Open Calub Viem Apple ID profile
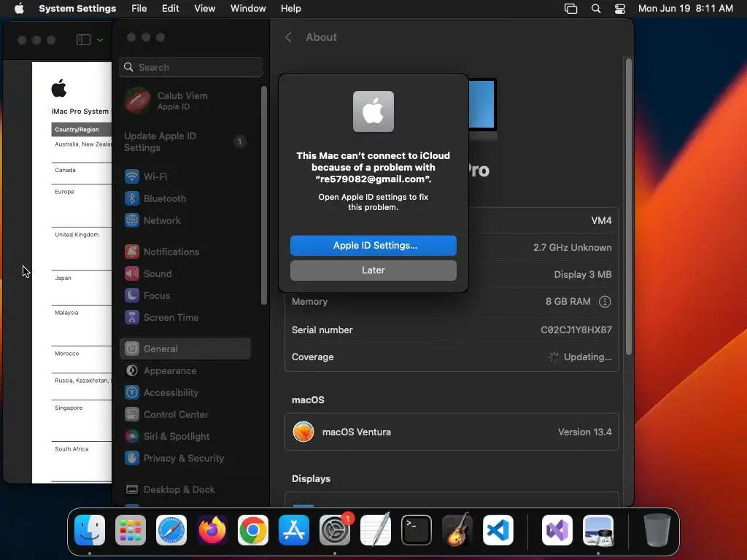747x560 pixels. (185, 101)
